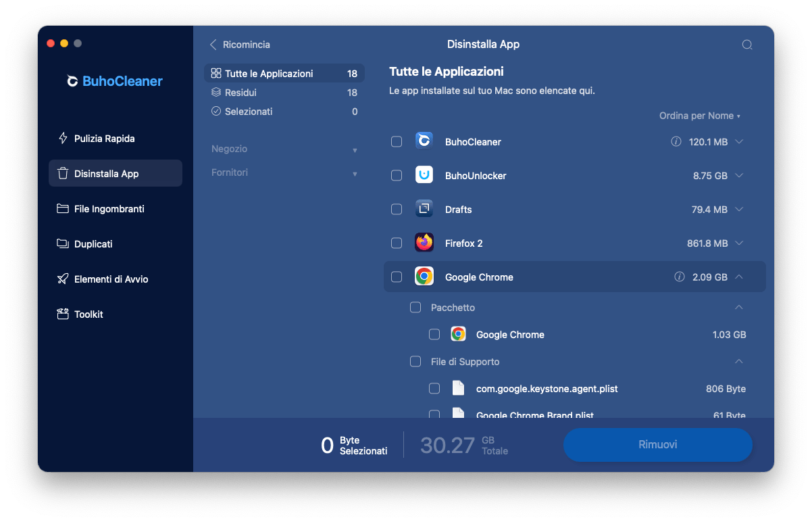This screenshot has height=522, width=812.
Task: Collapse the Google Chrome row chevron
Action: pos(739,277)
